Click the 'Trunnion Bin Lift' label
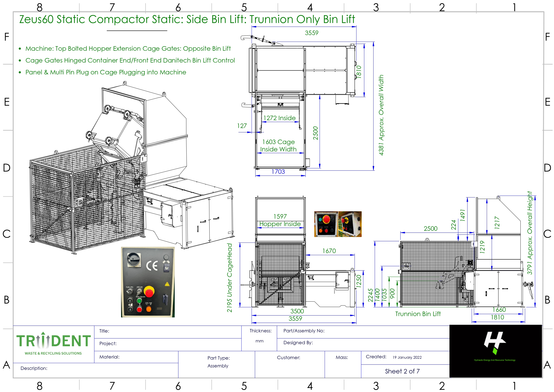The image size is (554, 392). pyautogui.click(x=418, y=314)
